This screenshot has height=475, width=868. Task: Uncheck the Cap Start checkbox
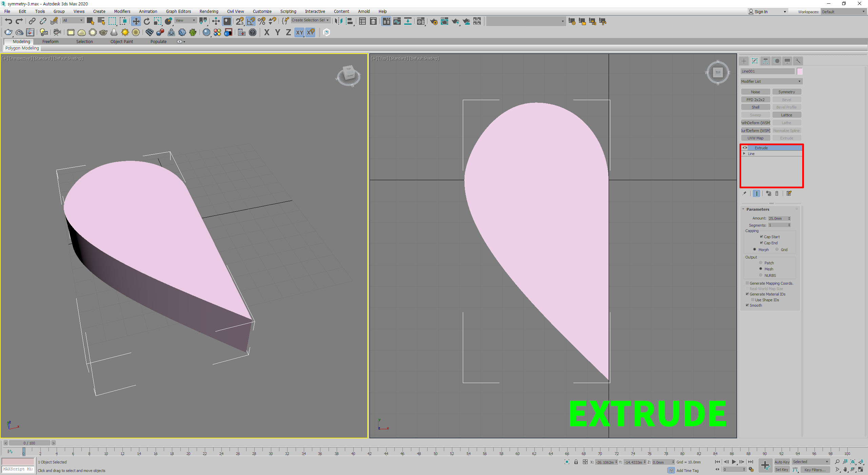click(x=762, y=237)
